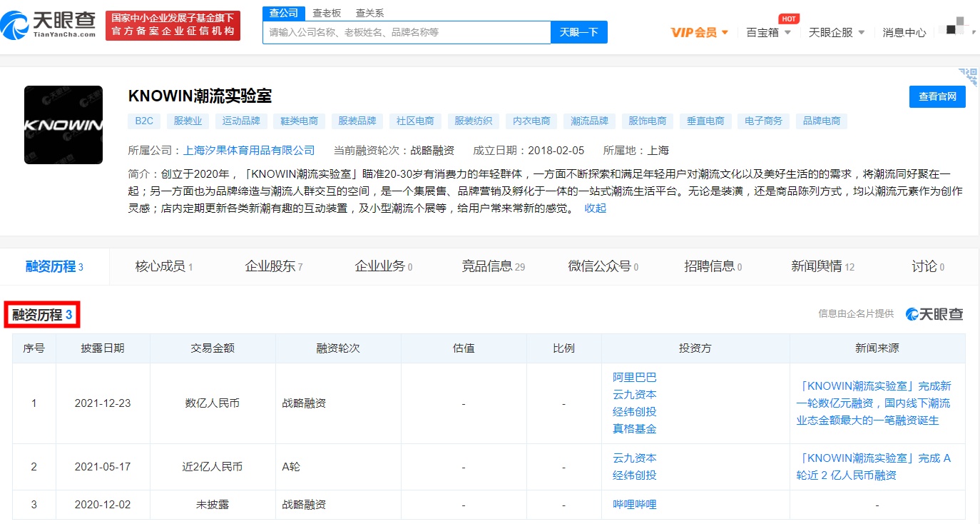Open the 企业股东 tab

tap(274, 266)
